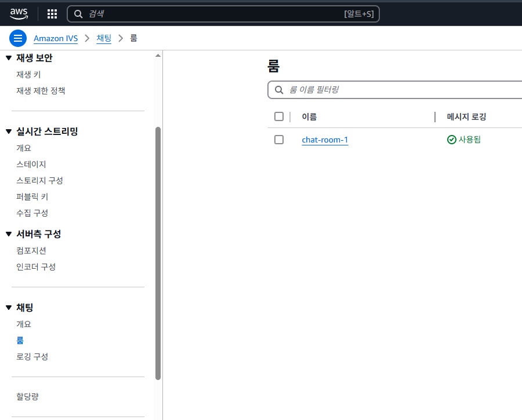The height and width of the screenshot is (420, 522).
Task: Focus the AWS top search field
Action: point(223,14)
